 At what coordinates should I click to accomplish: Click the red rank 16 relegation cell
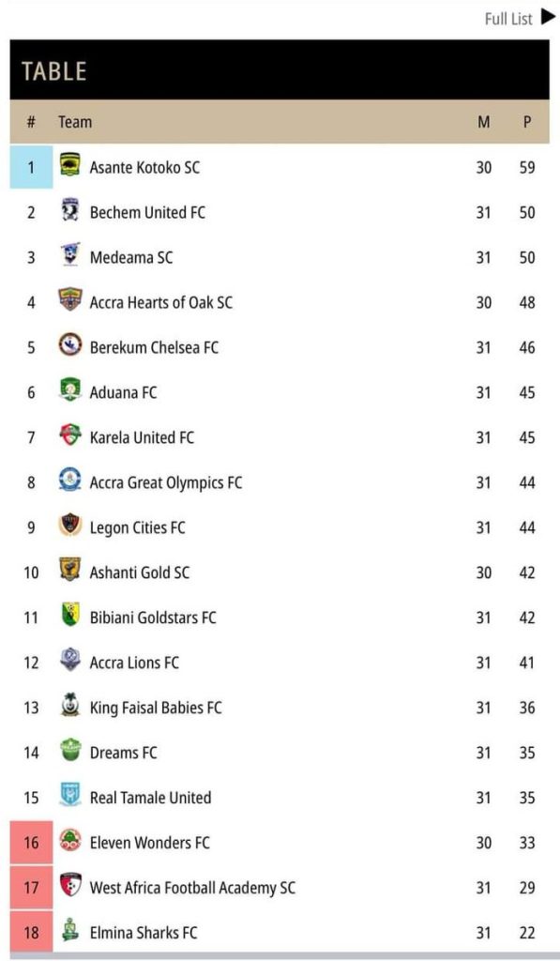coord(31,843)
